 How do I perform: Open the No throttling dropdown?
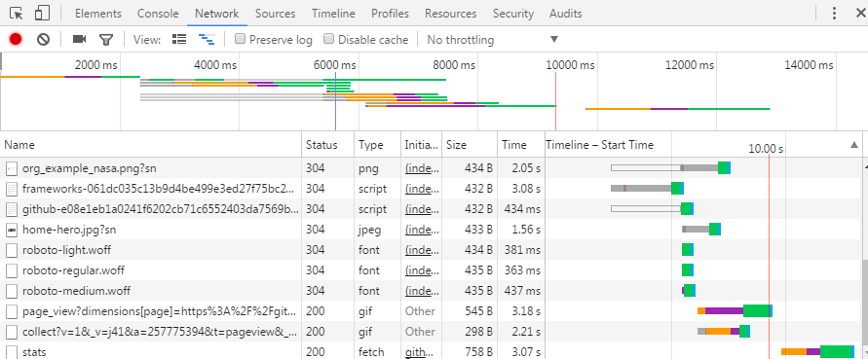(493, 39)
